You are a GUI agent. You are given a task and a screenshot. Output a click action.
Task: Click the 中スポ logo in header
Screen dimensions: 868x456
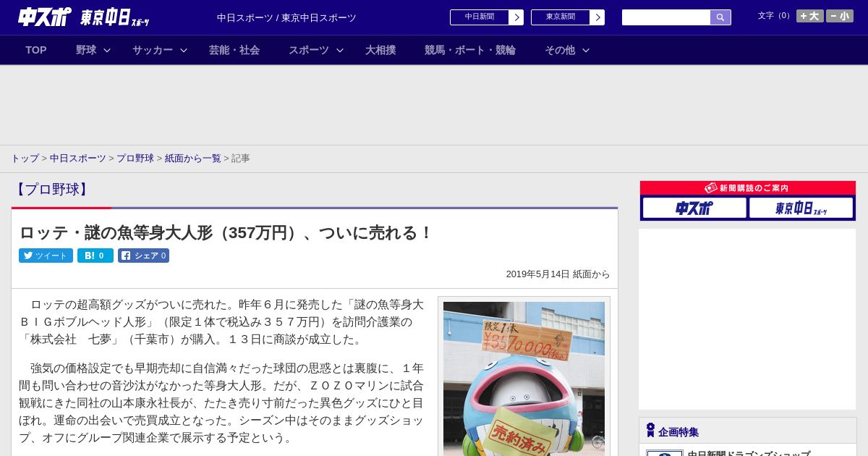44,17
